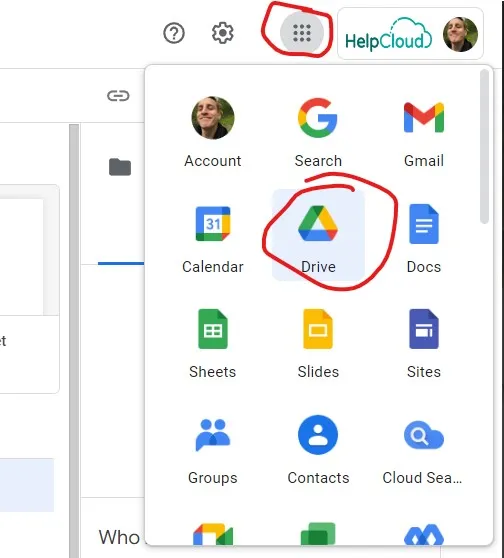Screen dimensions: 504x558
Task: Click the copy link chain icon
Action: coord(118,96)
